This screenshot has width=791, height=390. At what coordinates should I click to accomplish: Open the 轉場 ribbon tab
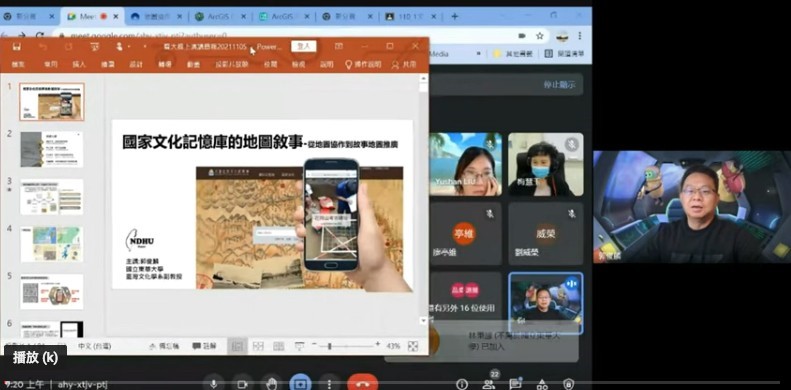click(165, 65)
